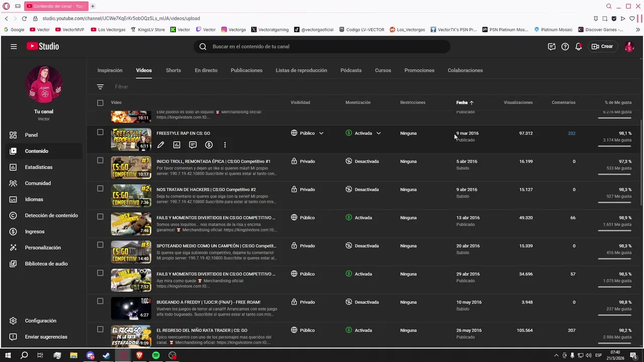The image size is (644, 362).
Task: Click the channel profile picture in sidebar
Action: 44,84
